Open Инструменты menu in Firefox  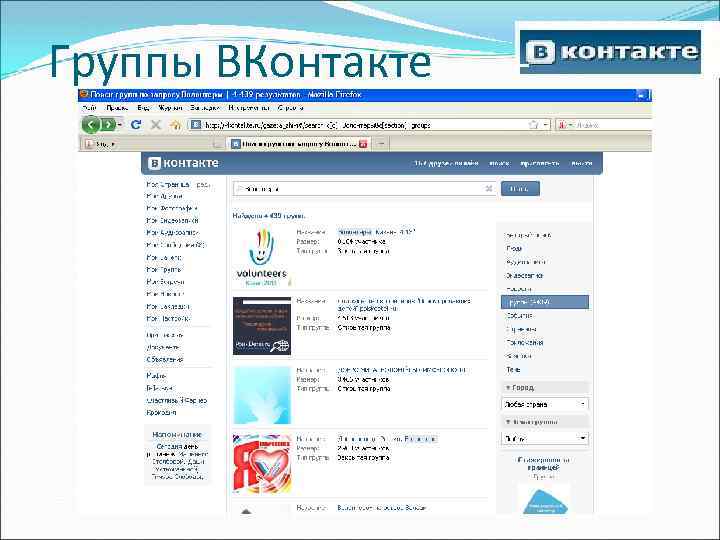click(249, 108)
